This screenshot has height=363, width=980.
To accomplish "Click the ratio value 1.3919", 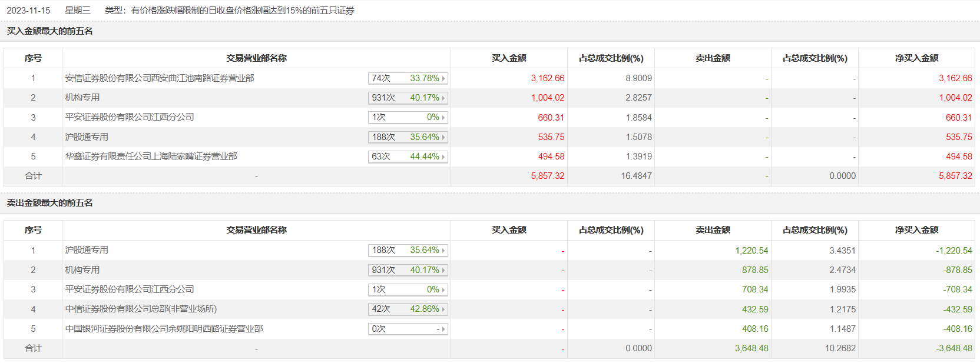I will pyautogui.click(x=638, y=156).
